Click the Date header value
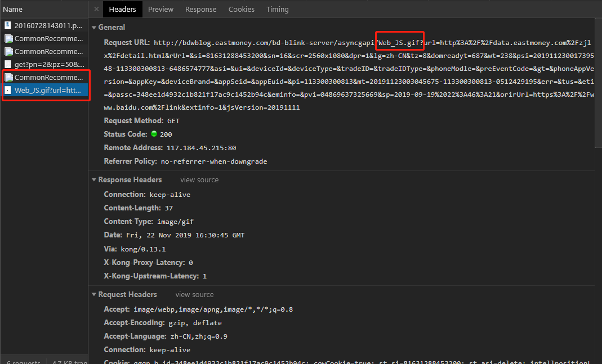 tap(185, 235)
